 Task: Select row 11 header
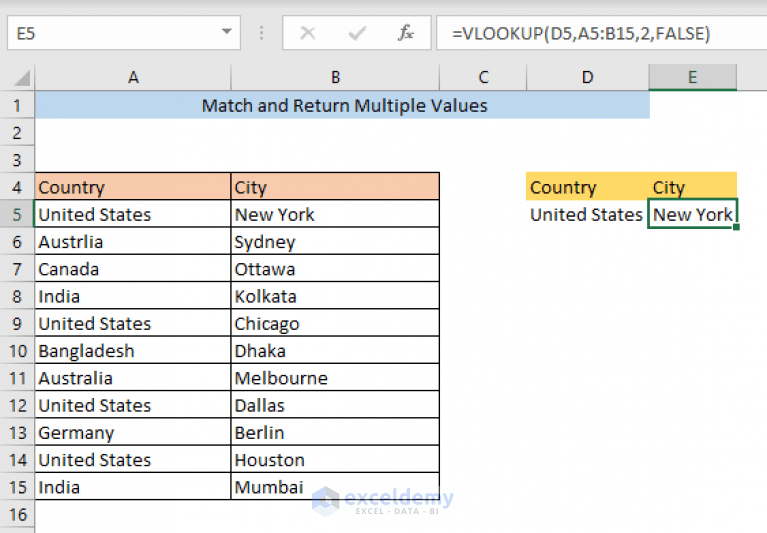pyautogui.click(x=17, y=378)
